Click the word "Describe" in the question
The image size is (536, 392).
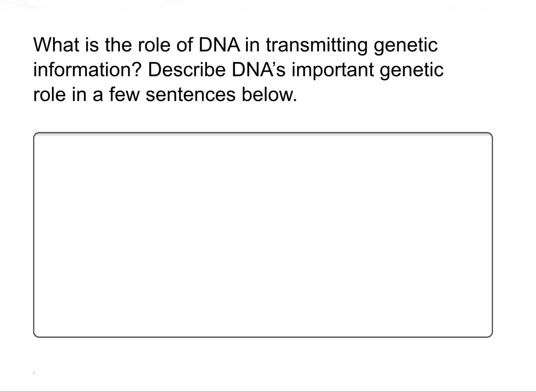(x=187, y=70)
